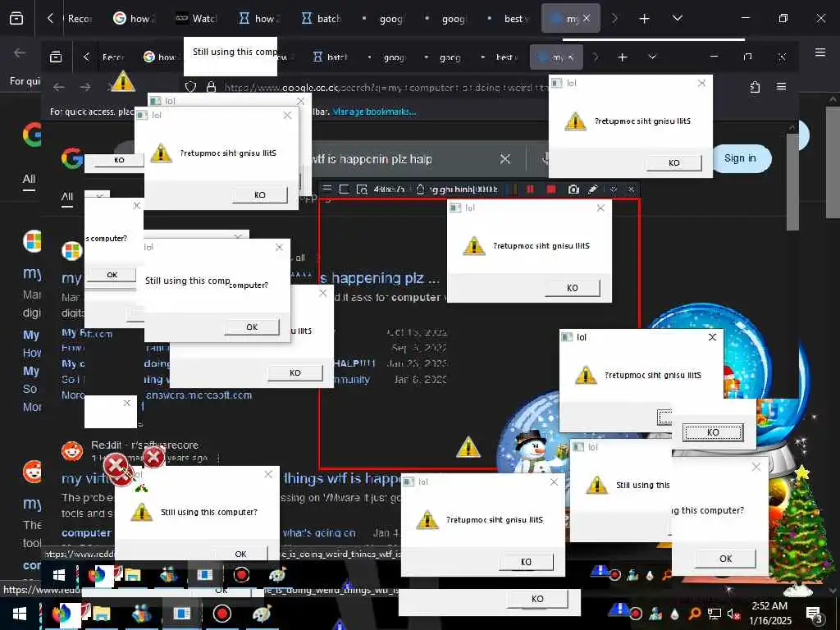Open the 'Manage bookmarks...' link
The width and height of the screenshot is (840, 630).
pos(374,112)
